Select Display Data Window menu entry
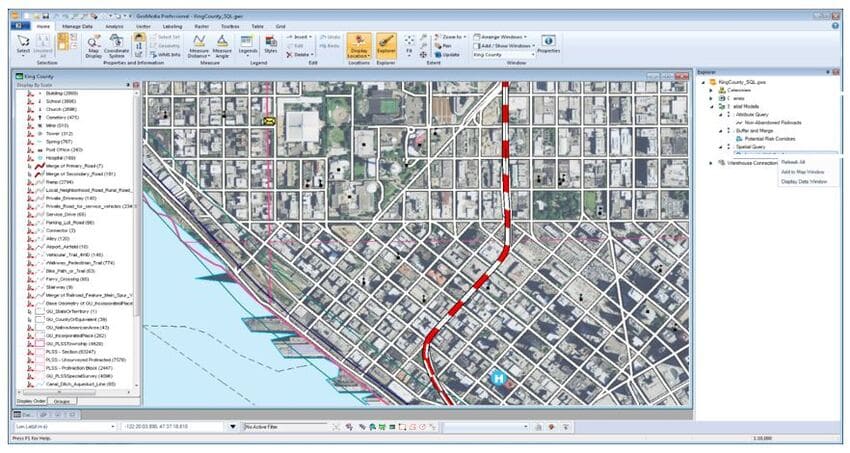850x453 pixels. click(x=803, y=181)
